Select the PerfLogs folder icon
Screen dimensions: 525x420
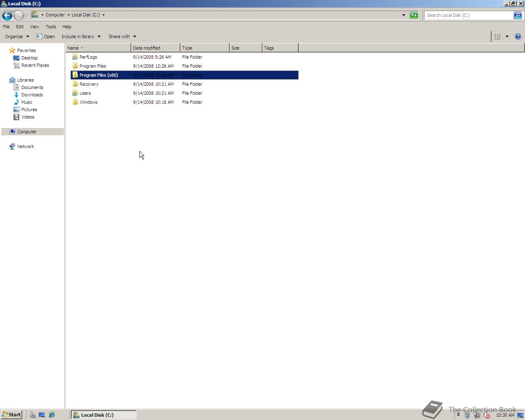pos(75,57)
